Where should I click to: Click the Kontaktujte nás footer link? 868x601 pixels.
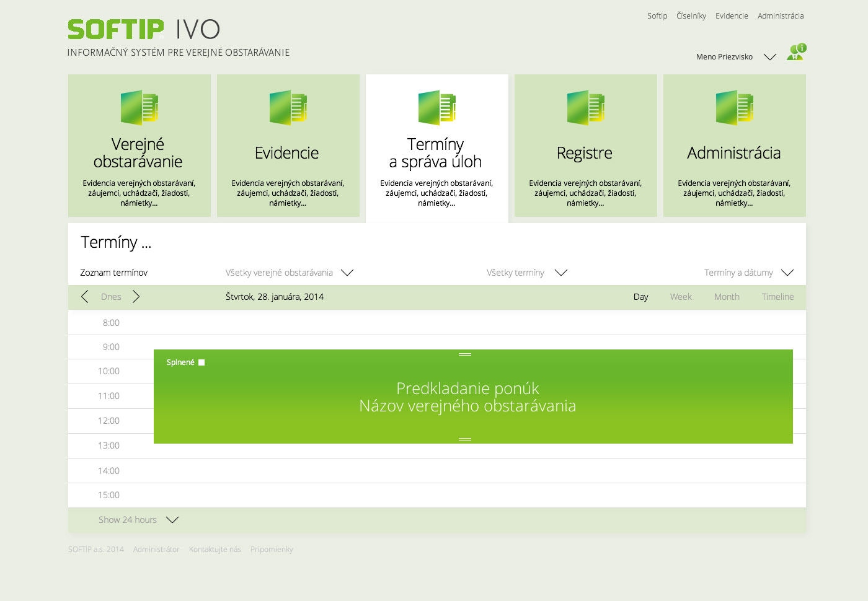[x=215, y=550]
